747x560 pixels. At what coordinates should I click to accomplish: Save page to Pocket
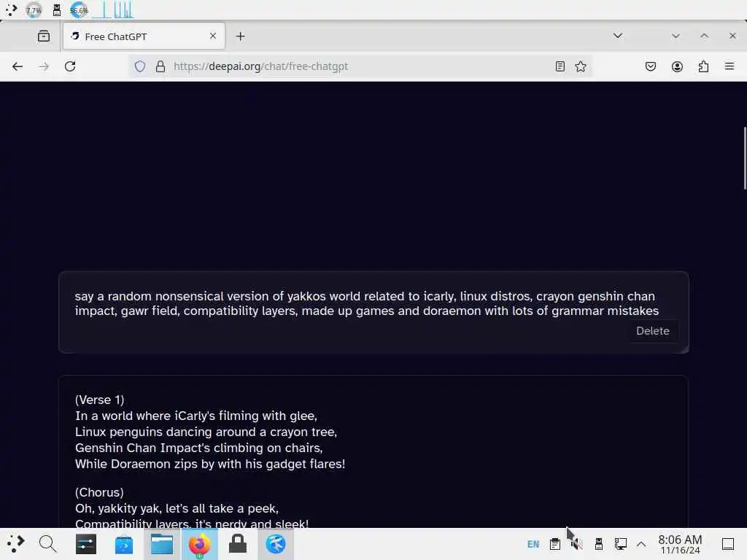651,66
